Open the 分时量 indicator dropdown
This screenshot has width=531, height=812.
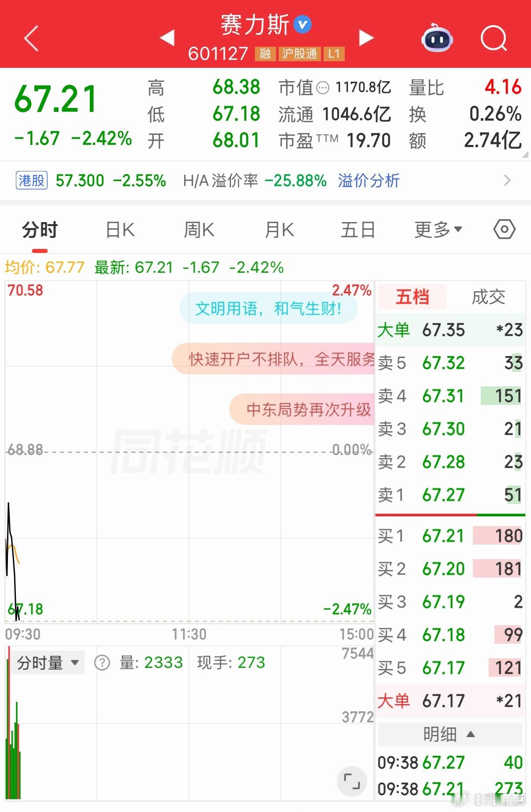click(48, 663)
